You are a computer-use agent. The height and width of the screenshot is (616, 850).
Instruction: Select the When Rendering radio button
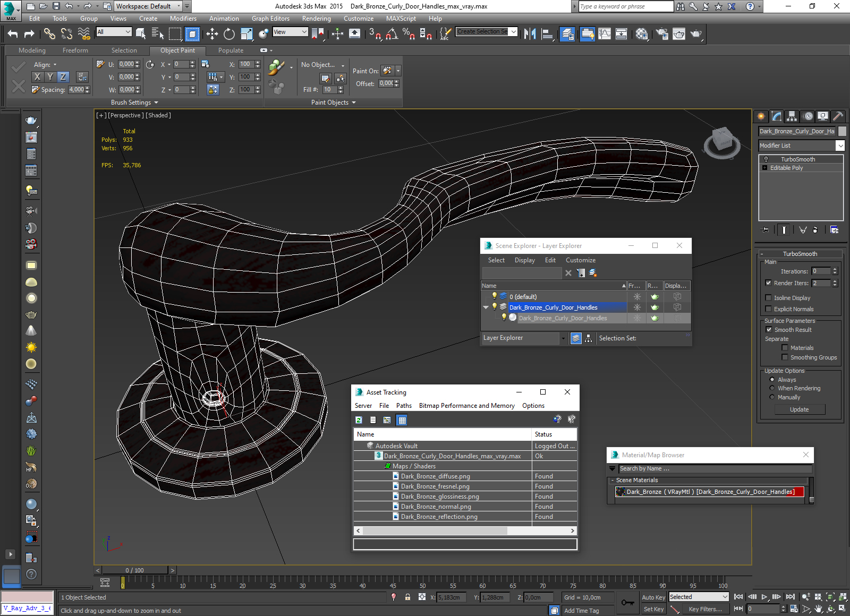click(772, 388)
